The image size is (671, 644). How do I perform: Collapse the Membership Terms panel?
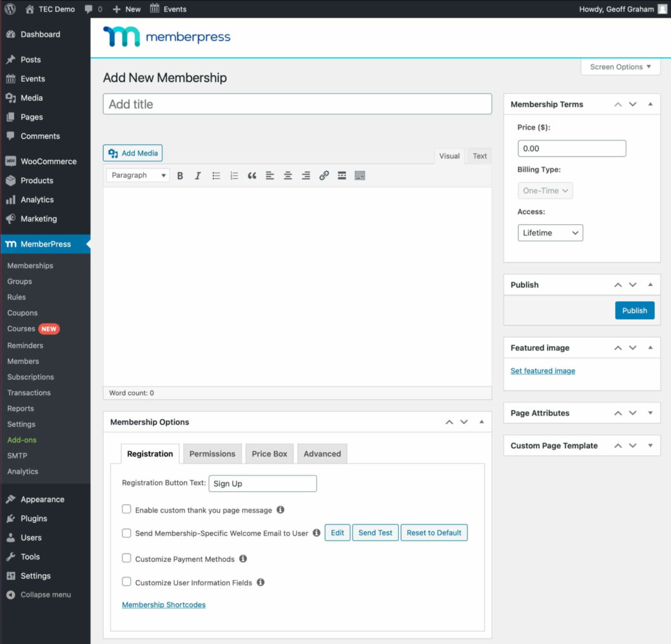coord(651,104)
